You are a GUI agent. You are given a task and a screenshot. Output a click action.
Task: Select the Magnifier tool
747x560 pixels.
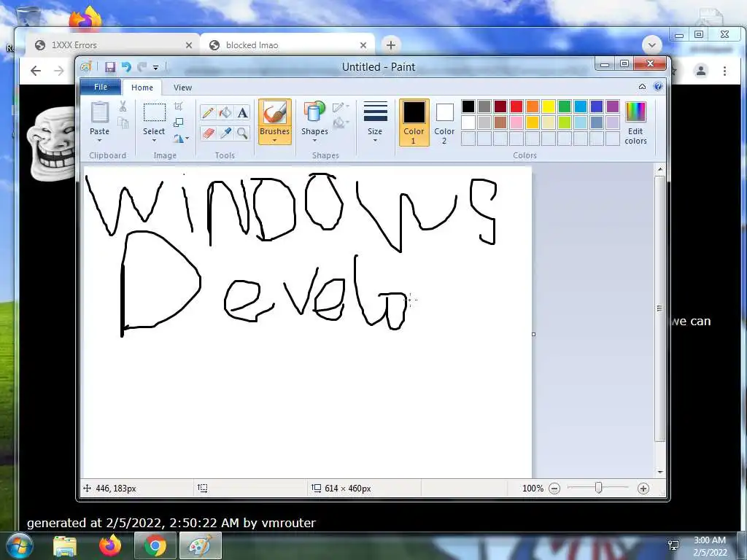[x=242, y=133]
